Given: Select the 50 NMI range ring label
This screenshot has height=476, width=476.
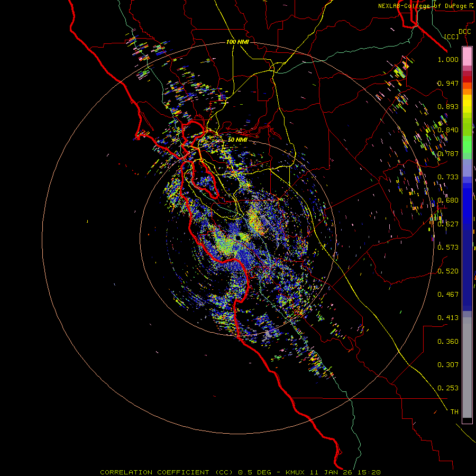Looking at the screenshot, I should point(237,140).
